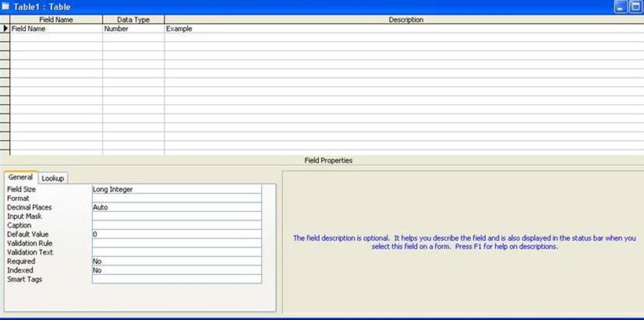Click in the Default Value property box
This screenshot has width=644, height=320.
coord(177,234)
